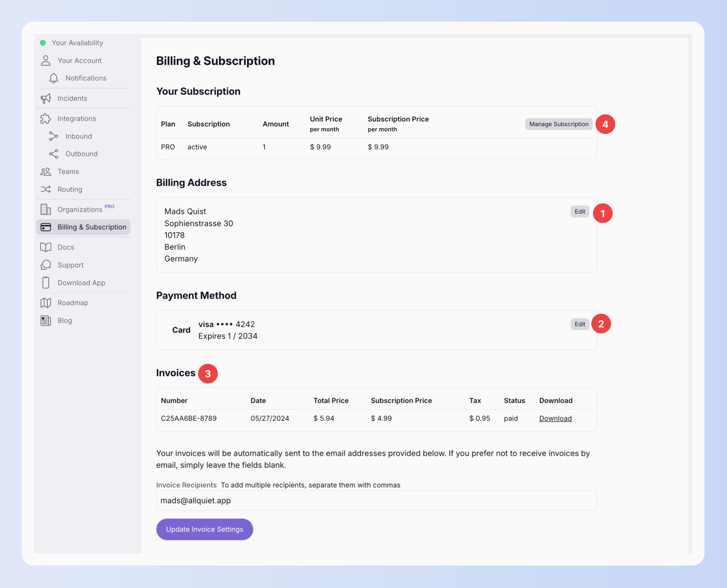Edit the visa card payment method

580,324
